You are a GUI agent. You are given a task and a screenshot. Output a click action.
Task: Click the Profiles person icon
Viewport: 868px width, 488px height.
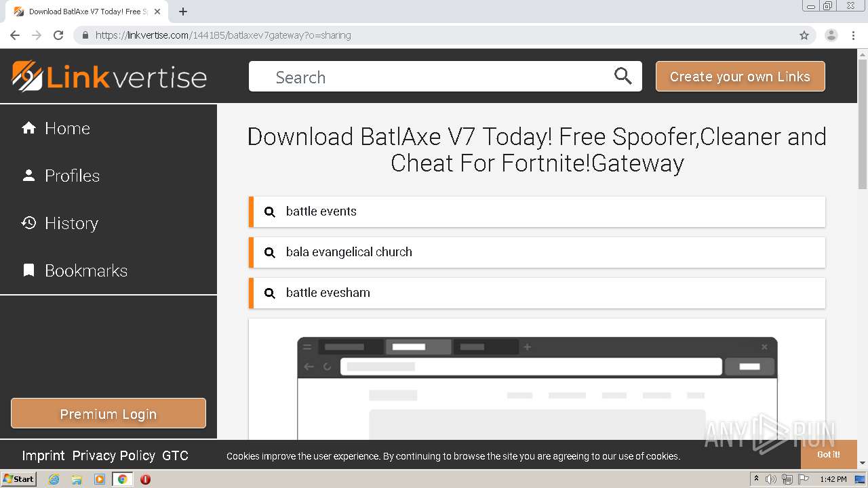pos(28,176)
